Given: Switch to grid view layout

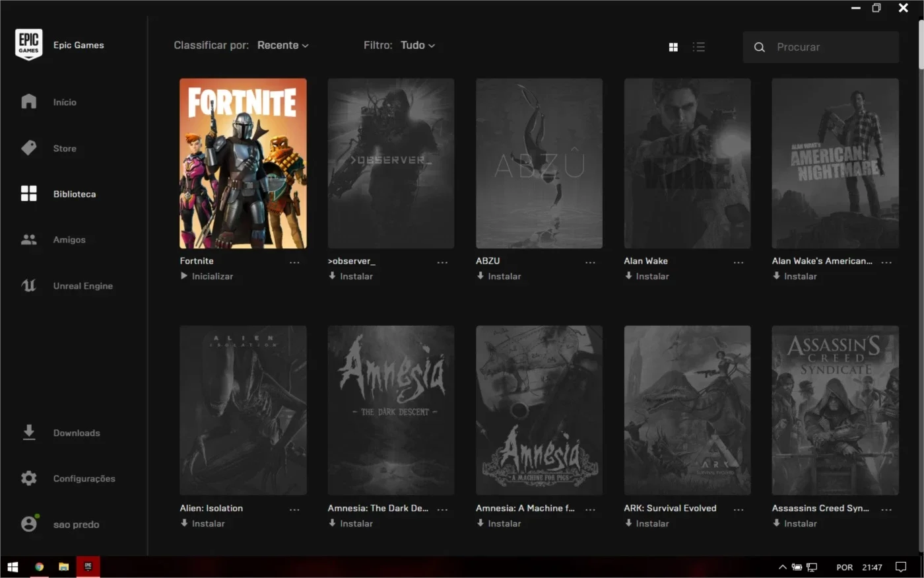Looking at the screenshot, I should tap(673, 47).
